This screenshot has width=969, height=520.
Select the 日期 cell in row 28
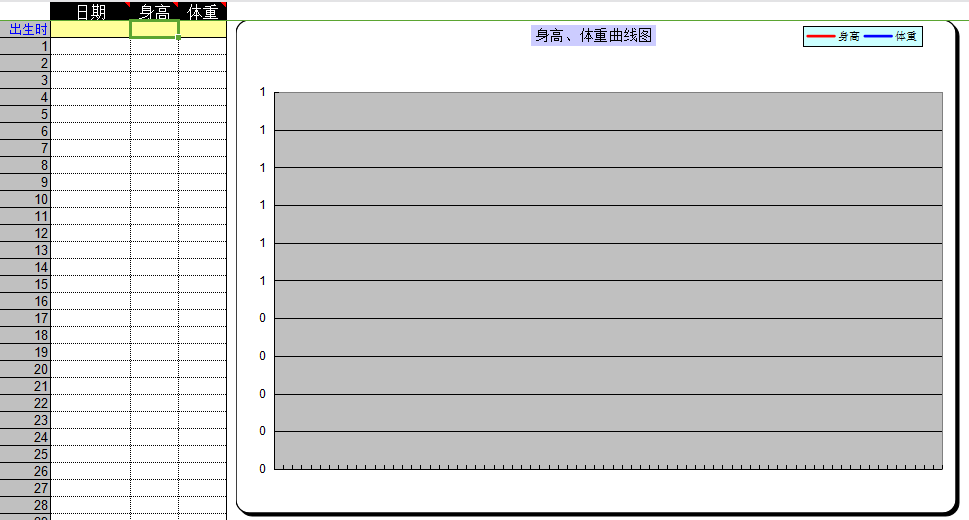90,505
